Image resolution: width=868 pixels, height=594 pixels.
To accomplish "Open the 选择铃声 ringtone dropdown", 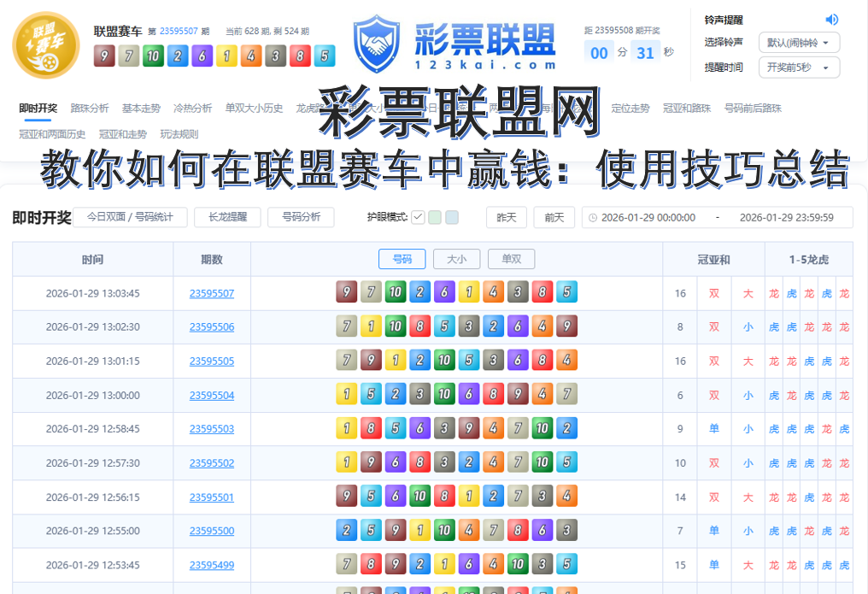I will tap(799, 42).
